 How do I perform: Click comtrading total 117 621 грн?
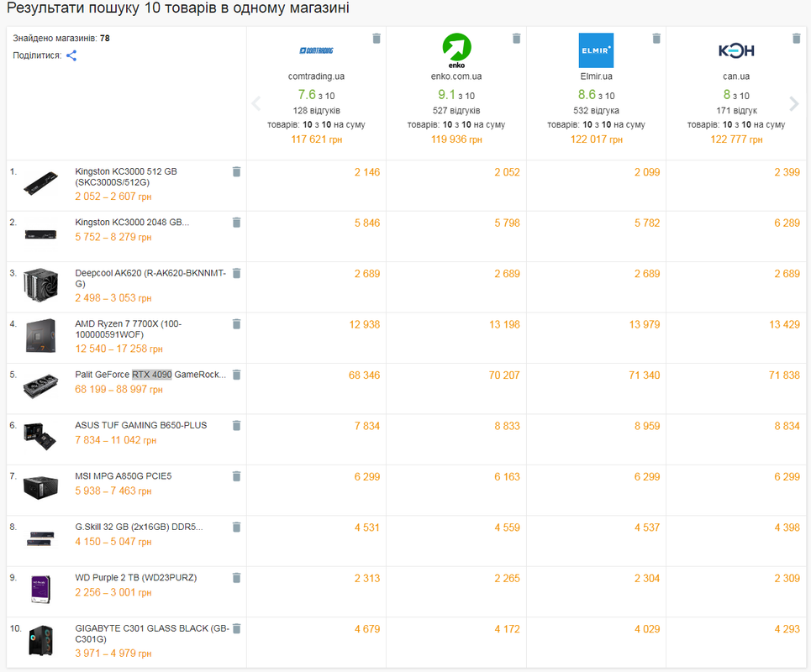click(x=317, y=139)
